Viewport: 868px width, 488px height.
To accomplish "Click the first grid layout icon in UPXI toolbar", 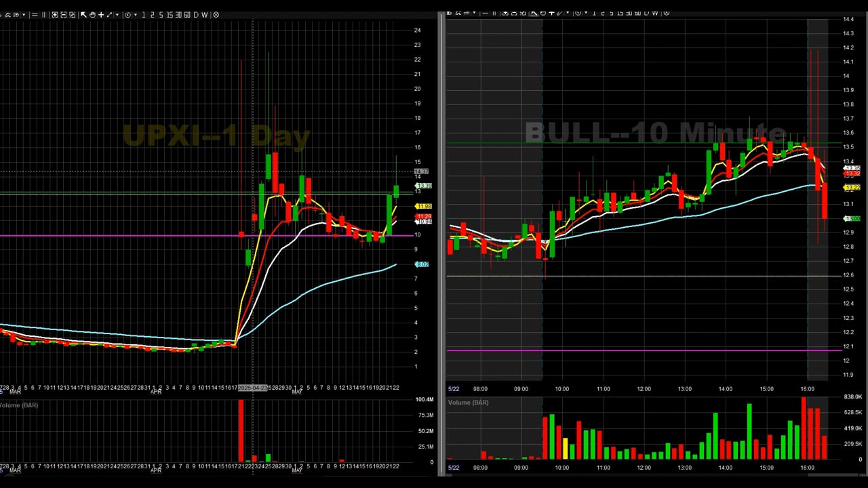I will point(55,15).
